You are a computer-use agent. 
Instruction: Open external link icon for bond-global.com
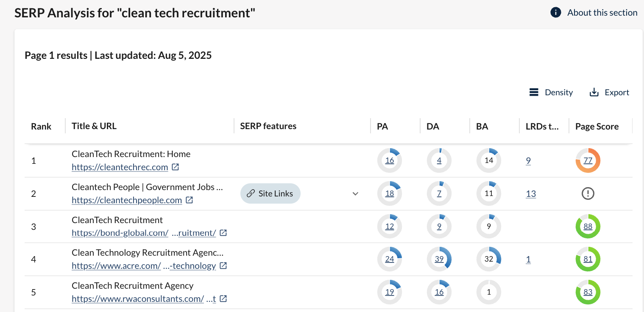tap(223, 233)
